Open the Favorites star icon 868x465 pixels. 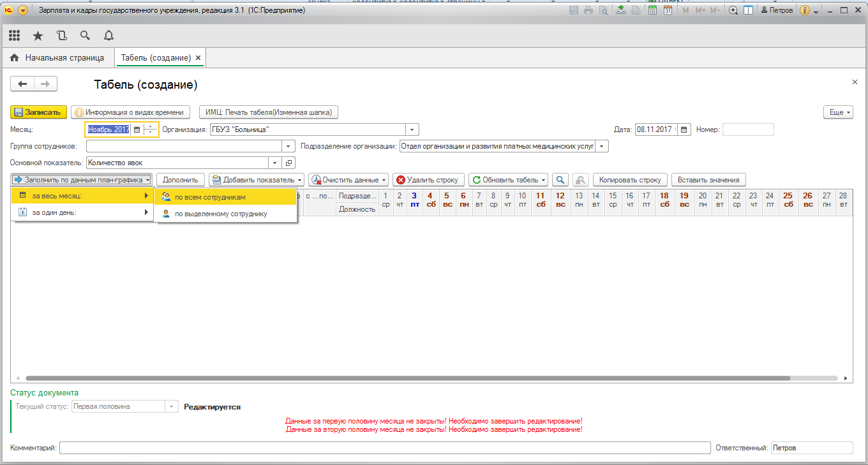point(38,36)
